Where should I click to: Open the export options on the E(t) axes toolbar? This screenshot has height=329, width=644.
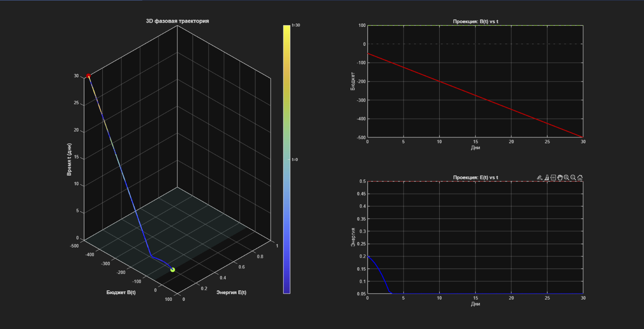540,178
